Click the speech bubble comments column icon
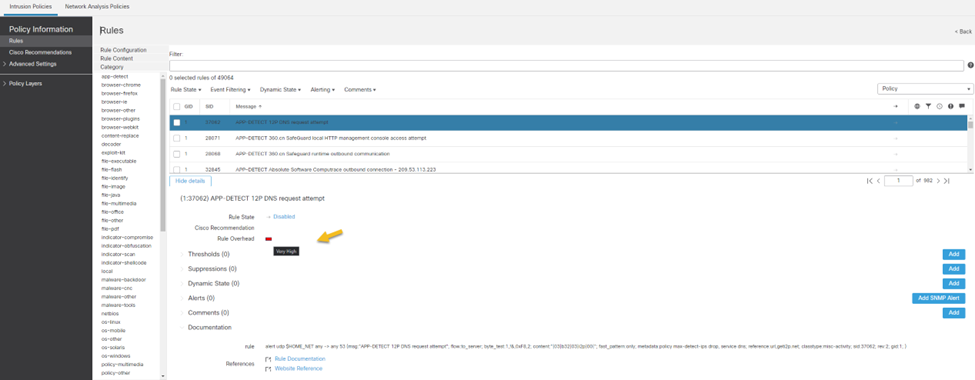This screenshot has width=975, height=380. [x=962, y=106]
